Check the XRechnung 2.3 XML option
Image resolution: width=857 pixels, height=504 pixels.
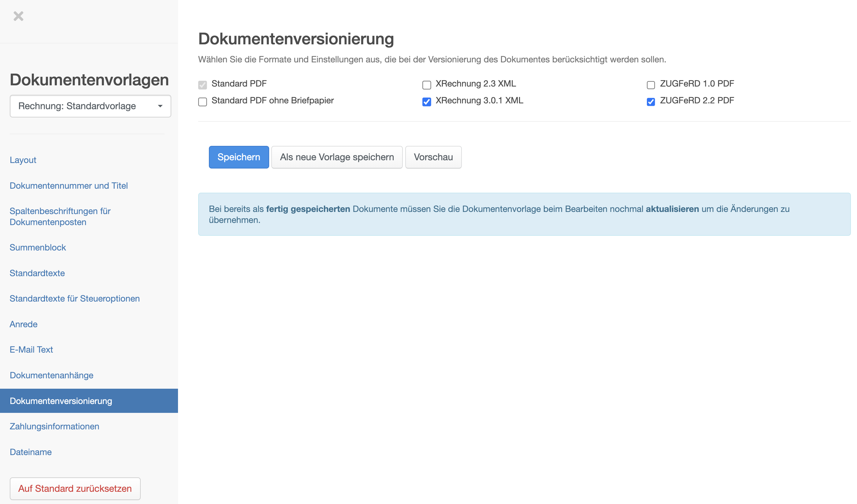(426, 85)
